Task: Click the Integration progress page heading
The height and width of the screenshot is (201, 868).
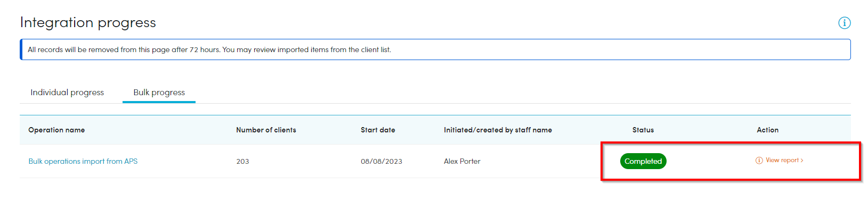Action: point(88,22)
